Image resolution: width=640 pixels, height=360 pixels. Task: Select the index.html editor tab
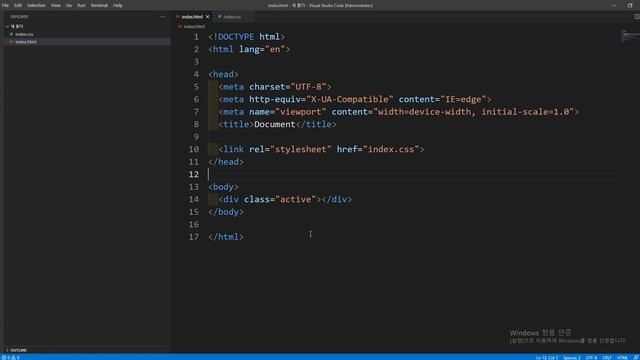pos(192,17)
